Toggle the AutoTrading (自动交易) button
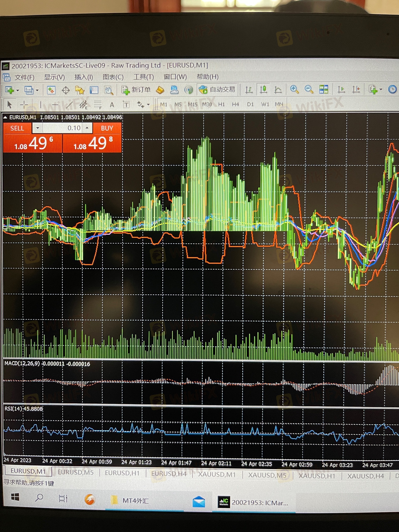This screenshot has width=399, height=532. click(217, 90)
